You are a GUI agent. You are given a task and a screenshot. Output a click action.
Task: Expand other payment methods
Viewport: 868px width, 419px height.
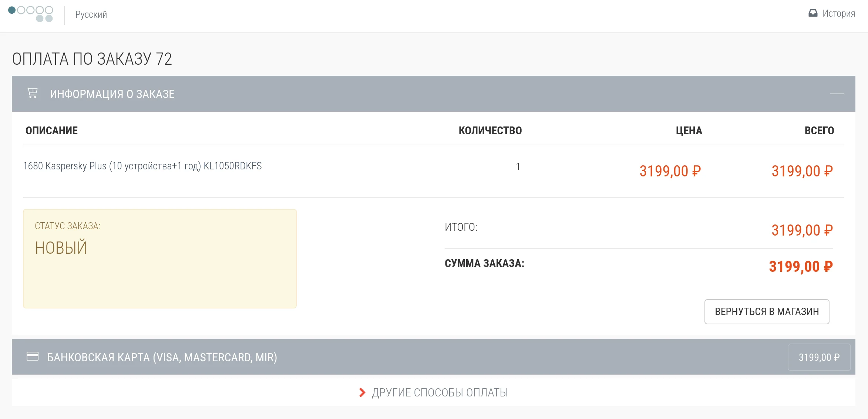tap(440, 392)
